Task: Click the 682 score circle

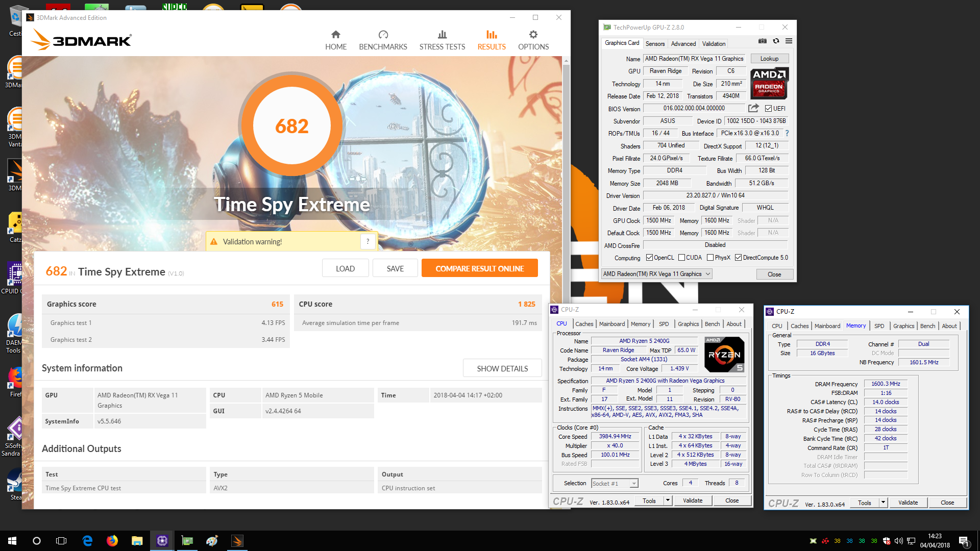Action: click(291, 126)
